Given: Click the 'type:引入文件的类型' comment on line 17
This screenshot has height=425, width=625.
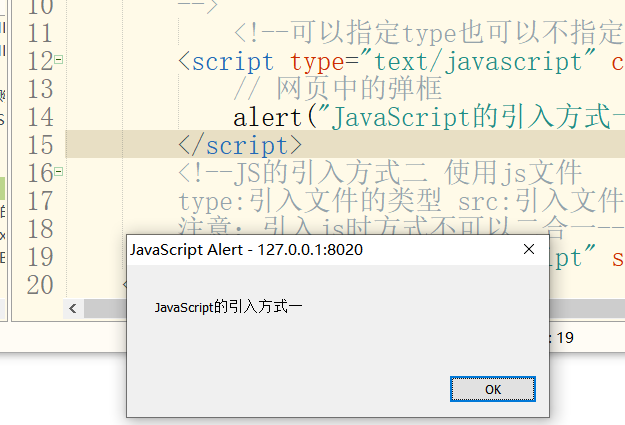Looking at the screenshot, I should click(x=310, y=201).
